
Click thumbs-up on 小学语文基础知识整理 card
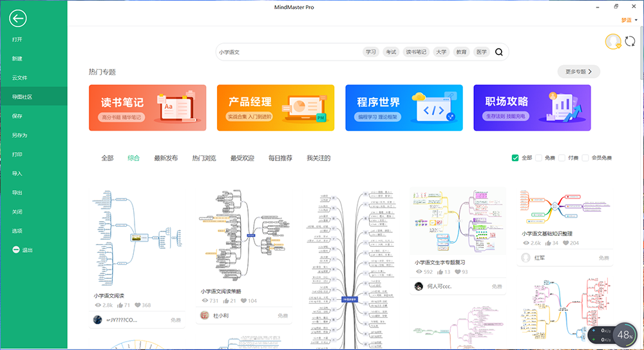548,243
